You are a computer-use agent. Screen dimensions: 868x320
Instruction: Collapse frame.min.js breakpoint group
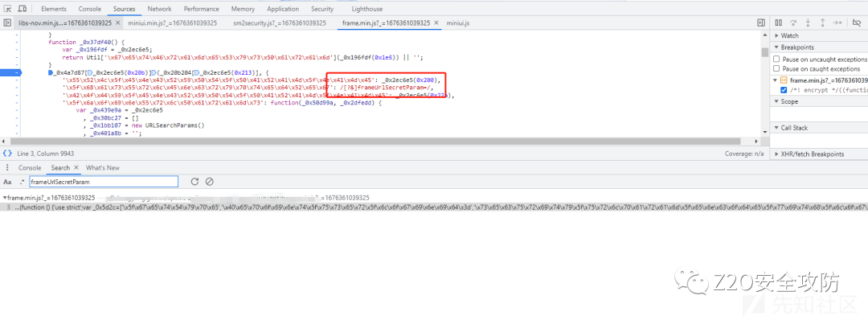(776, 81)
